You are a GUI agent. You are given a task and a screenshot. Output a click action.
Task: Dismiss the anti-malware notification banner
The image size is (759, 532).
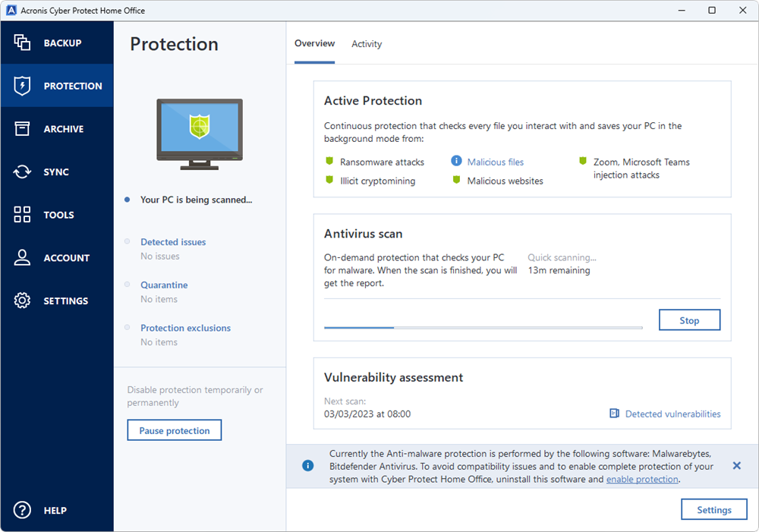pos(736,466)
